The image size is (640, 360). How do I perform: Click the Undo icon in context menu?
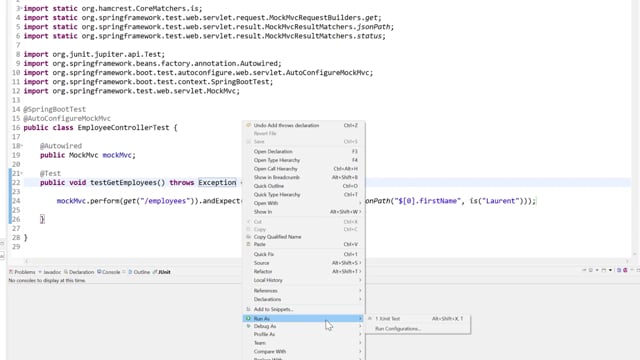(x=248, y=125)
